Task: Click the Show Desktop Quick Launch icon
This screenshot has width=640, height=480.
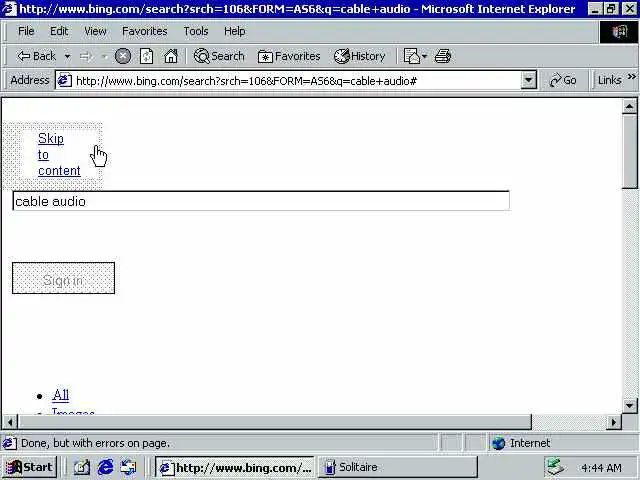Action: coord(82,467)
